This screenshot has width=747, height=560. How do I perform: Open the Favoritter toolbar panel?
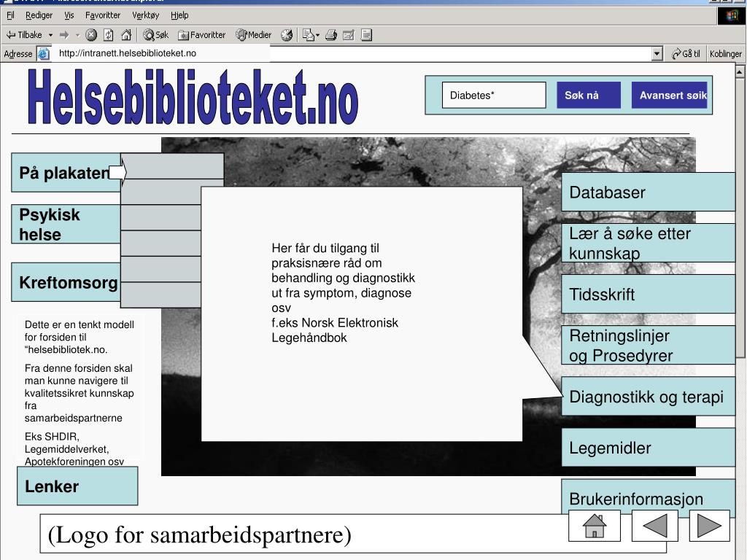point(201,35)
